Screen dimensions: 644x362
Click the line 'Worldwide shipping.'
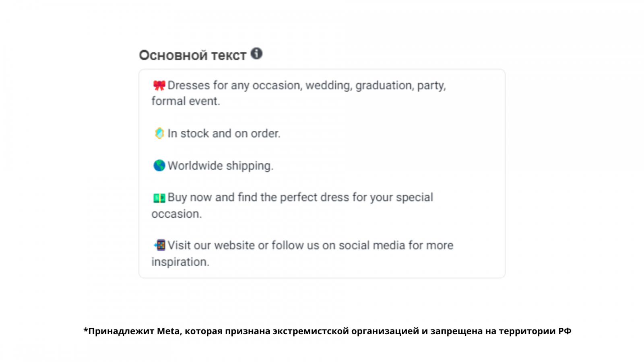click(220, 165)
